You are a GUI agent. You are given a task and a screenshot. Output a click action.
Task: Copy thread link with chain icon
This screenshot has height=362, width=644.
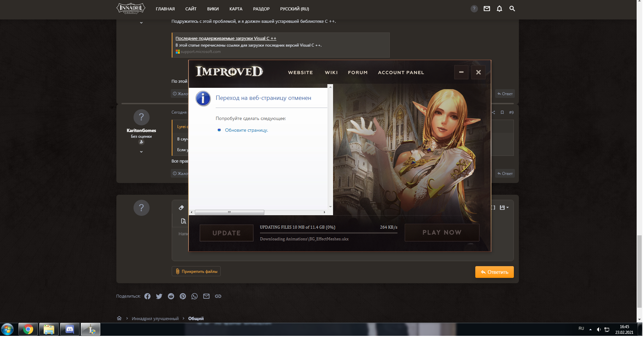pyautogui.click(x=218, y=296)
